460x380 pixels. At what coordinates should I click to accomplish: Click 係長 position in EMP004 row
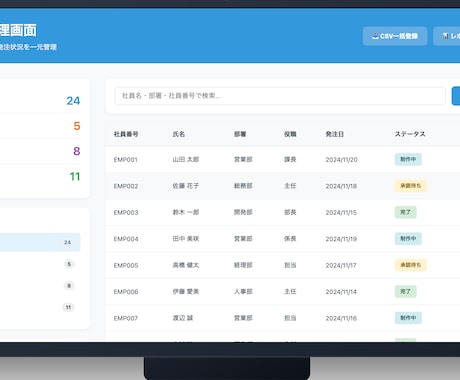pyautogui.click(x=290, y=239)
